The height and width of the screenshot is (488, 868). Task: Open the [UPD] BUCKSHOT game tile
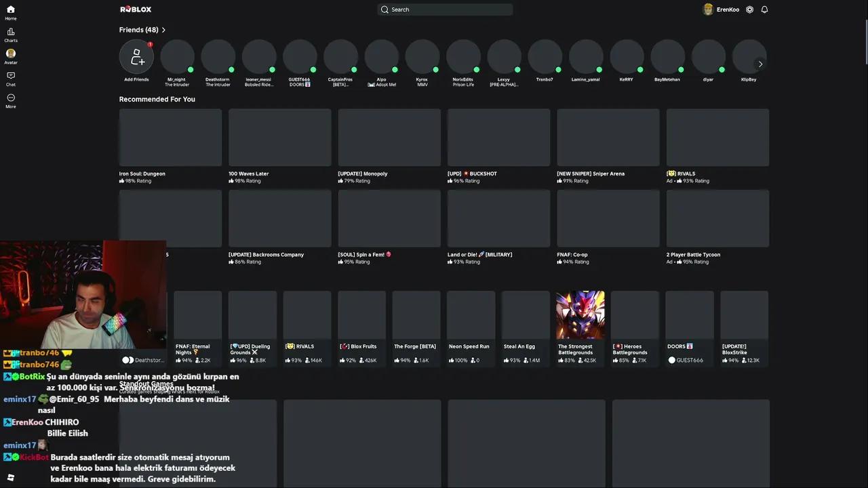[498, 146]
